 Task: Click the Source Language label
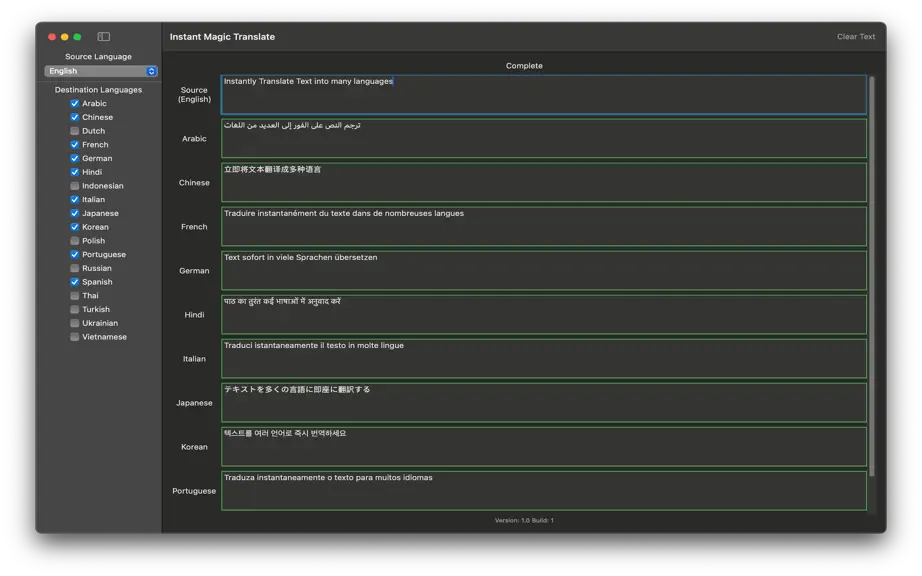pyautogui.click(x=98, y=56)
